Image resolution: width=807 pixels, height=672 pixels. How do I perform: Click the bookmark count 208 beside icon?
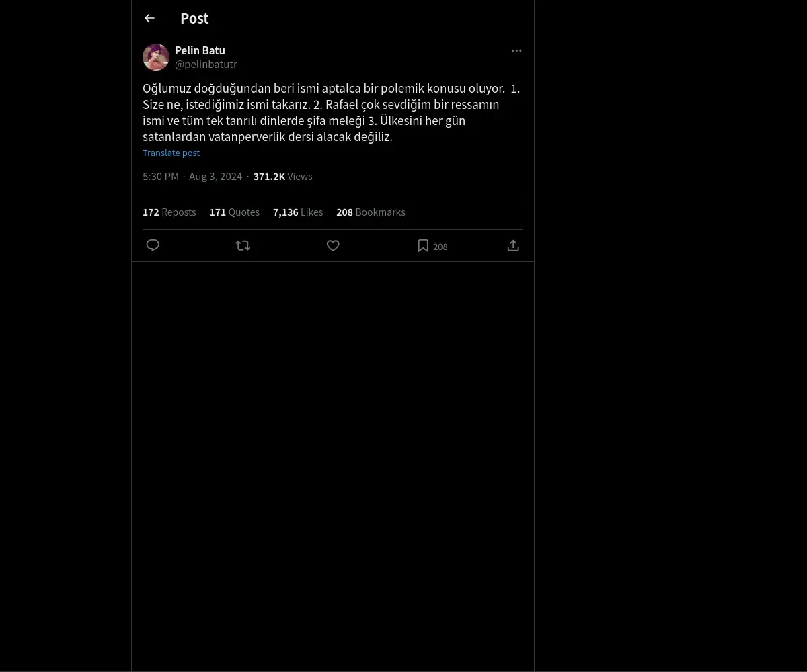(440, 247)
